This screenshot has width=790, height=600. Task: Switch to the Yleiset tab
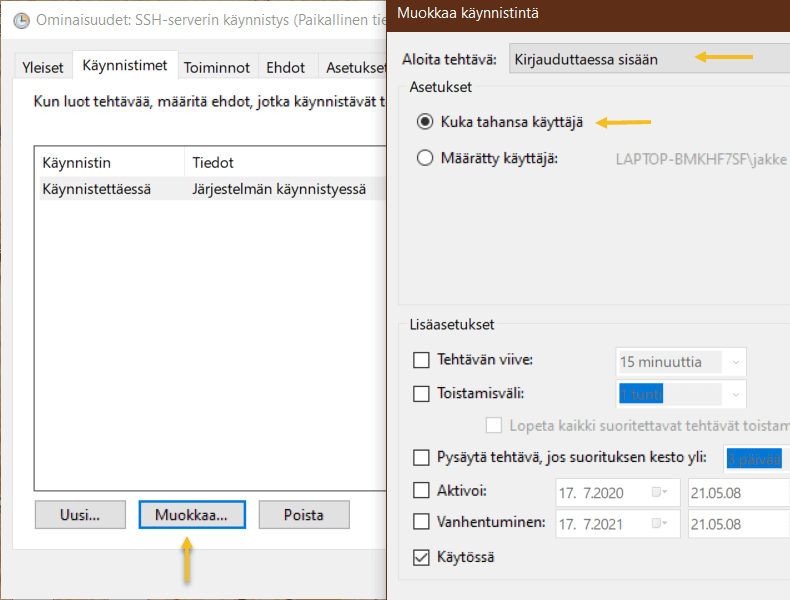(43, 67)
